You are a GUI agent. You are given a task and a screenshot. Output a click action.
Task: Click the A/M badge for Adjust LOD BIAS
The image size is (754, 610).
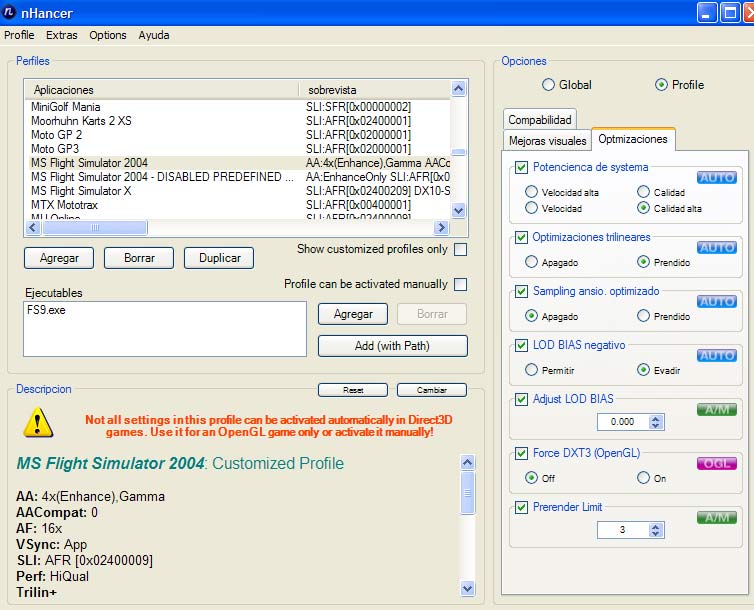pos(716,409)
